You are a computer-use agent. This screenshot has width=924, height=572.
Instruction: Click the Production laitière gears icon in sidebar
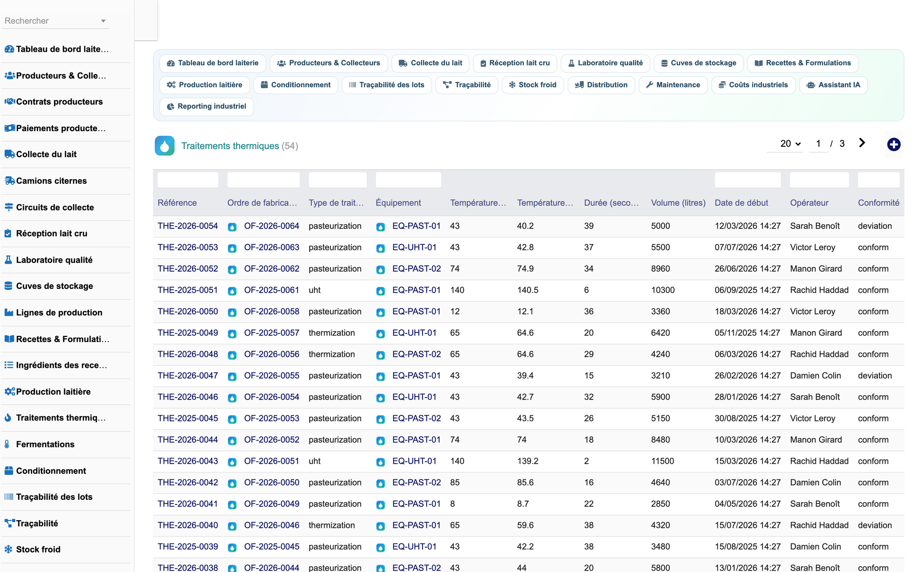(x=9, y=391)
